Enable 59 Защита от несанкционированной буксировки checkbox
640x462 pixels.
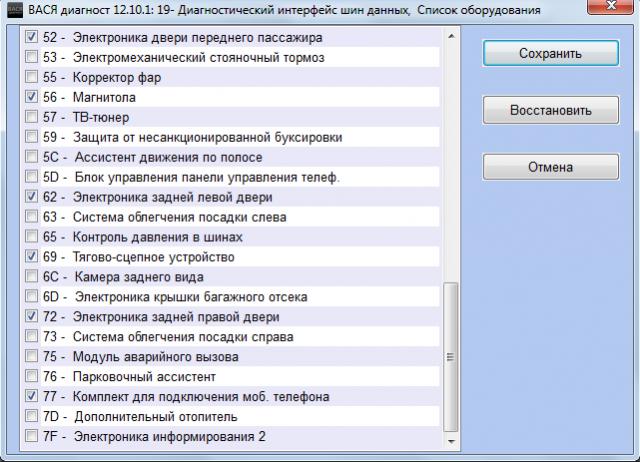(31, 137)
